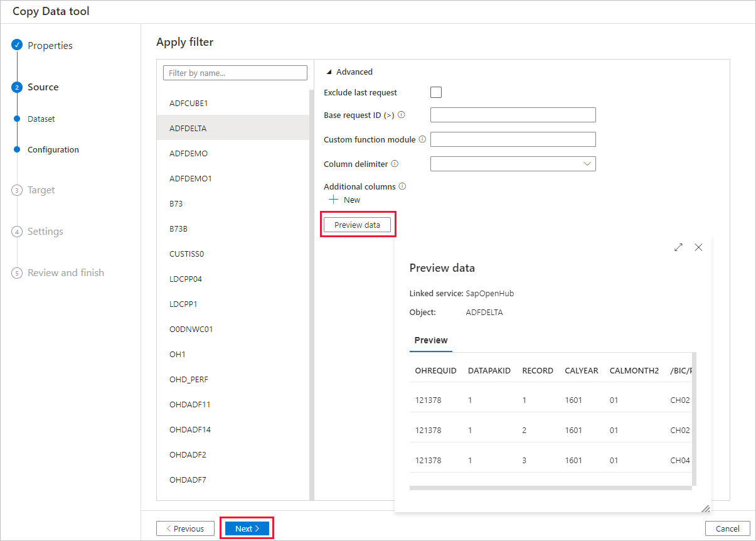The image size is (756, 541).
Task: Click the Next button
Action: point(247,528)
